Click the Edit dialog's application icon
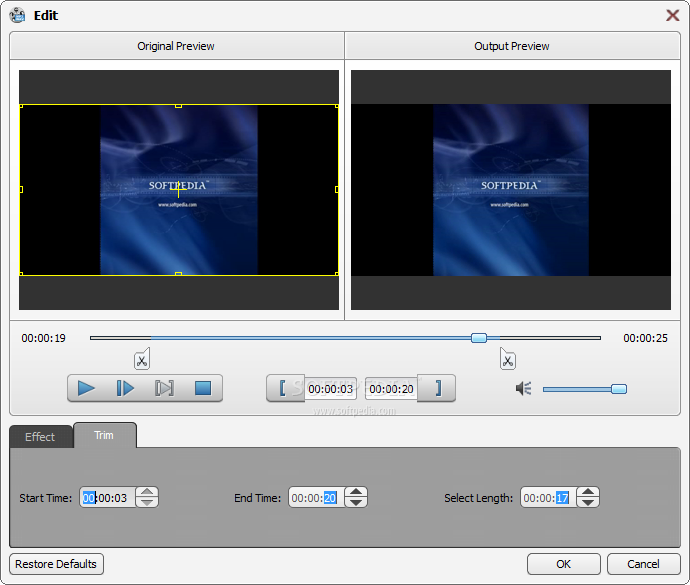This screenshot has width=690, height=585. click(18, 15)
